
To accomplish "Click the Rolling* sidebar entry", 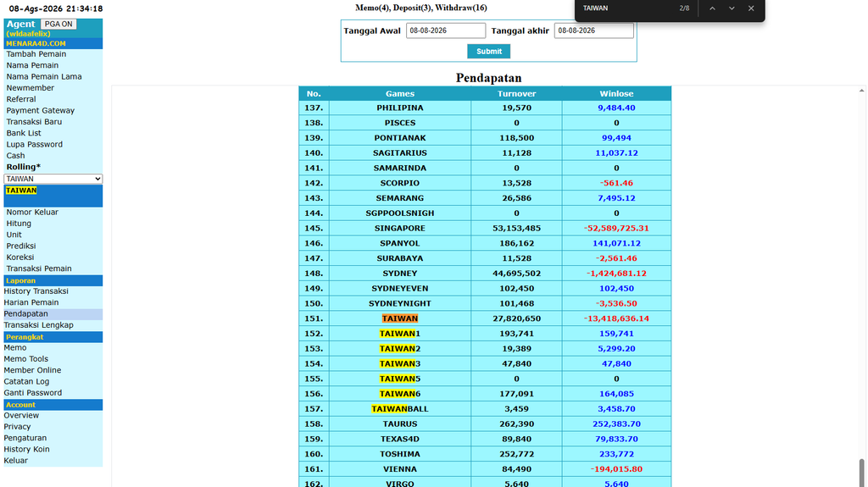I will pyautogui.click(x=23, y=167).
